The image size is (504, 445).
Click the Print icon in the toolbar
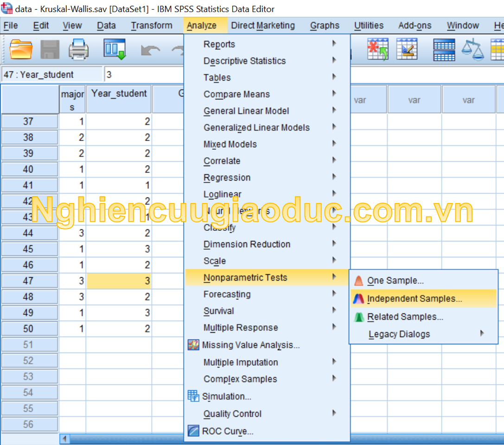click(78, 49)
